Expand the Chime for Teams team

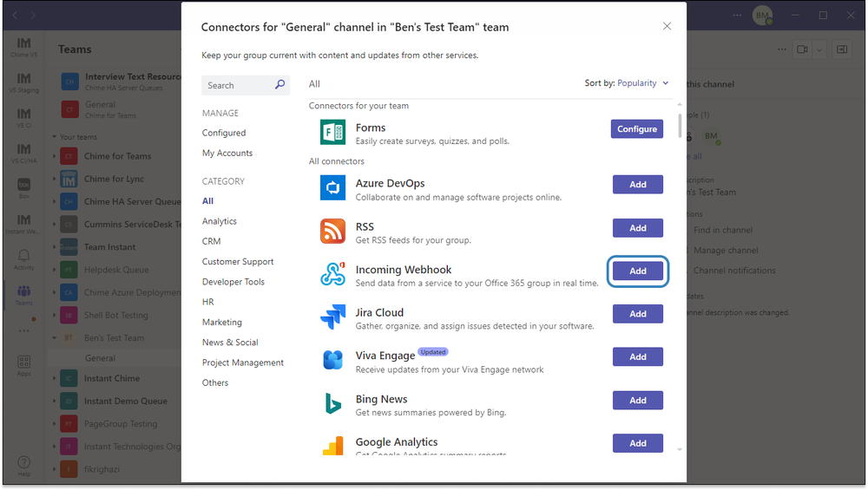[x=54, y=156]
